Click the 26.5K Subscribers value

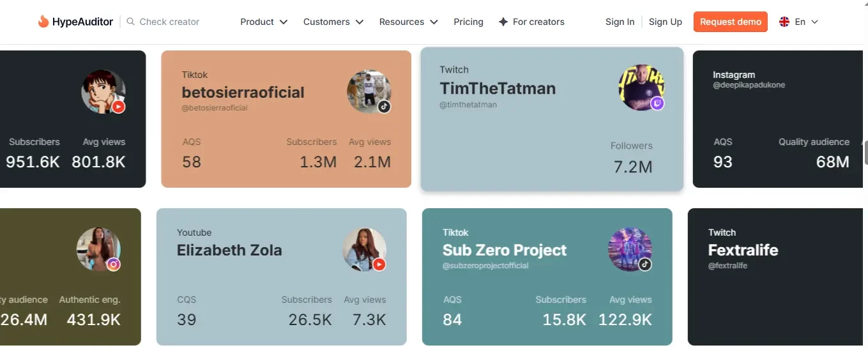tap(310, 320)
